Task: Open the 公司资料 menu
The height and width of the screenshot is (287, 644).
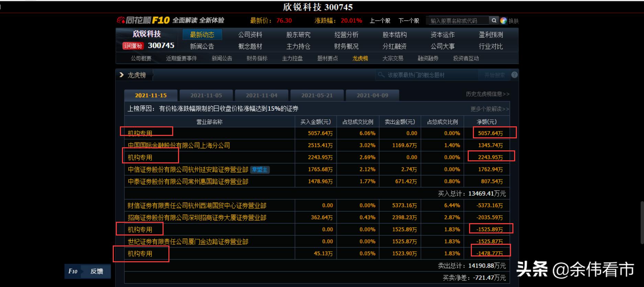Action: tap(250, 35)
